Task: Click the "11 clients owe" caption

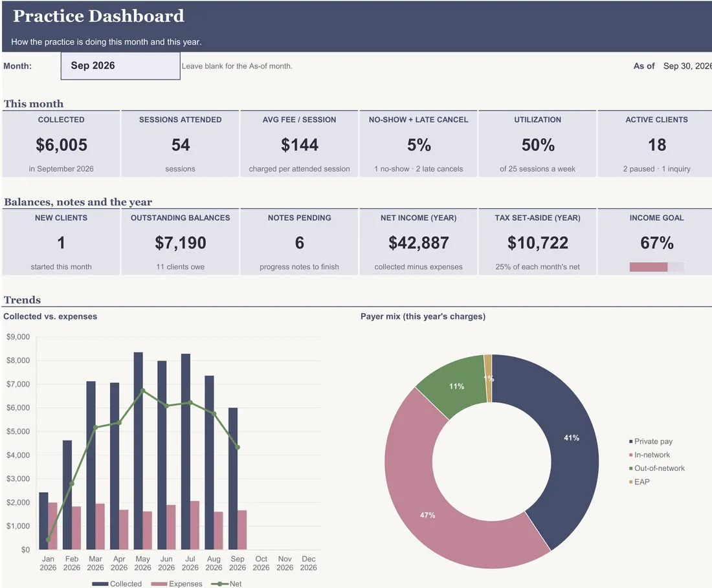Action: 181,267
